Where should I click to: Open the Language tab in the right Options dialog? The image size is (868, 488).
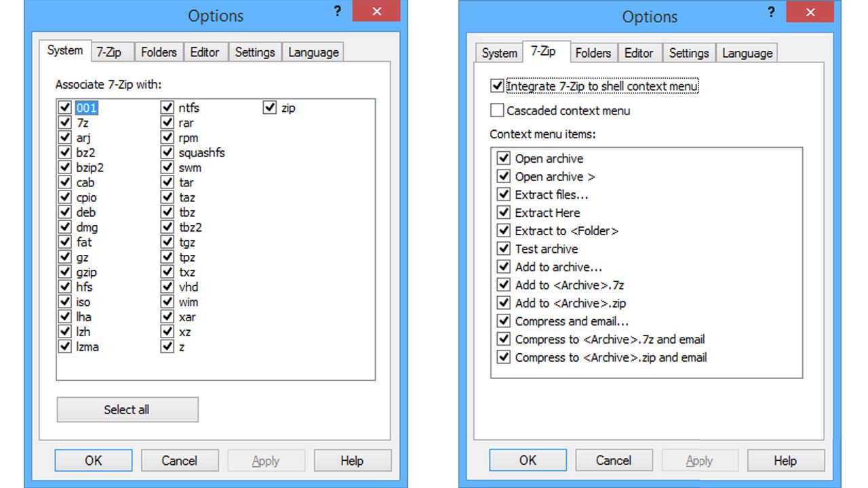click(x=747, y=53)
